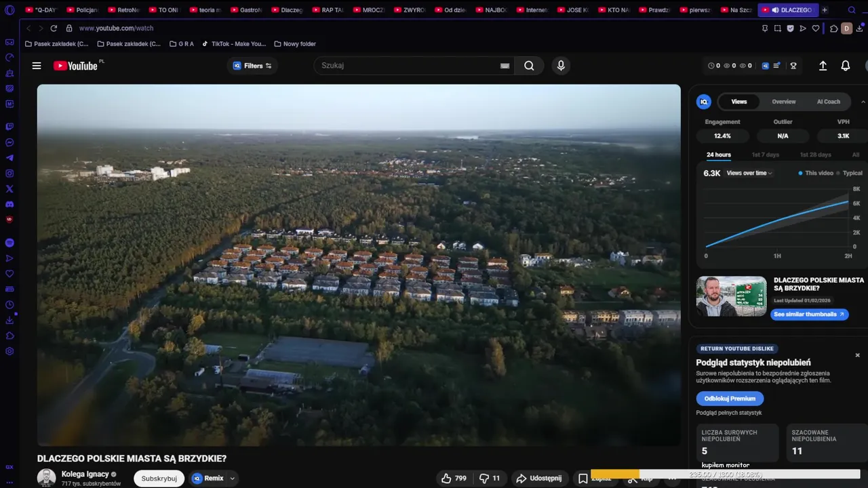Open the G R A bookmarks folder

pos(181,44)
